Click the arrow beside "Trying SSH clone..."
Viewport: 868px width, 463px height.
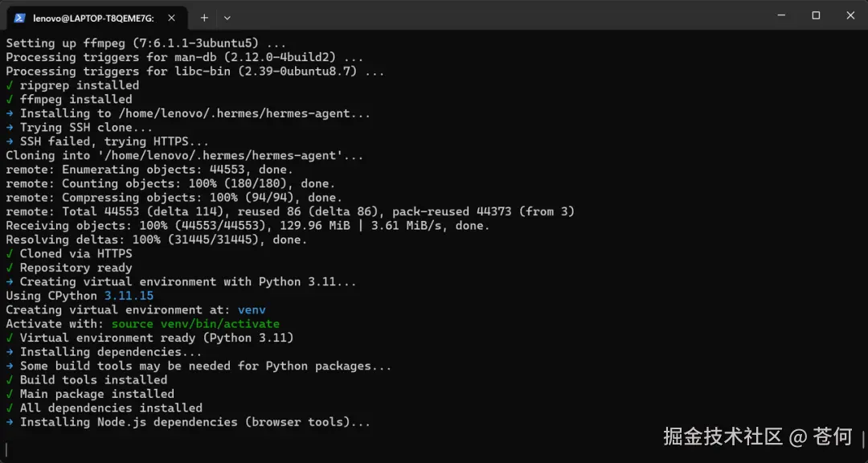[10, 127]
